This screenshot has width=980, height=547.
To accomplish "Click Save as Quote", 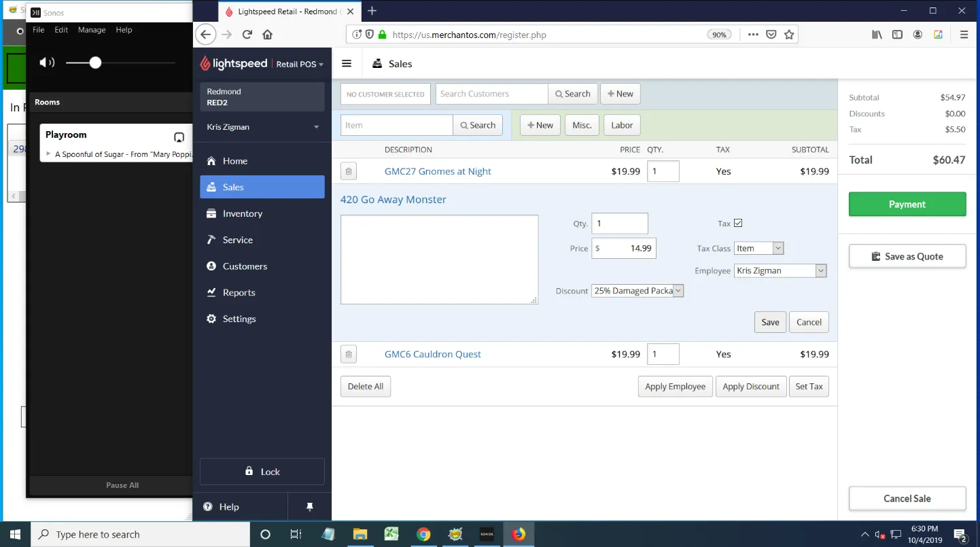I will click(907, 256).
